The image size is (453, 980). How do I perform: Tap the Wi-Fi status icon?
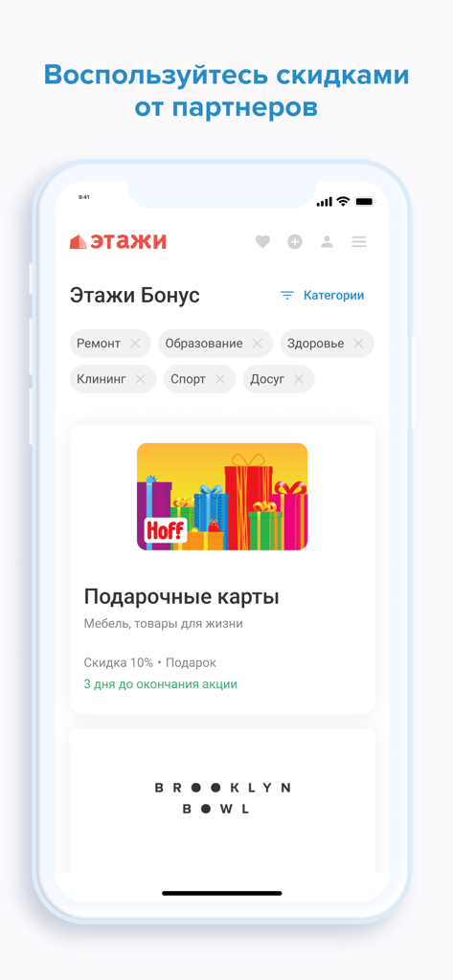point(343,201)
